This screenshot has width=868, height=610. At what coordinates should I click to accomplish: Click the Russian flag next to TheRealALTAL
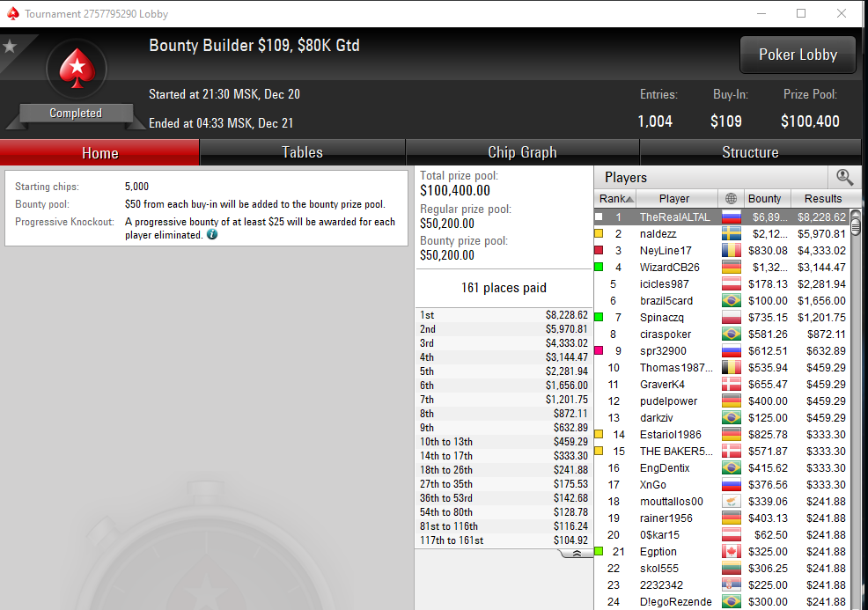732,217
